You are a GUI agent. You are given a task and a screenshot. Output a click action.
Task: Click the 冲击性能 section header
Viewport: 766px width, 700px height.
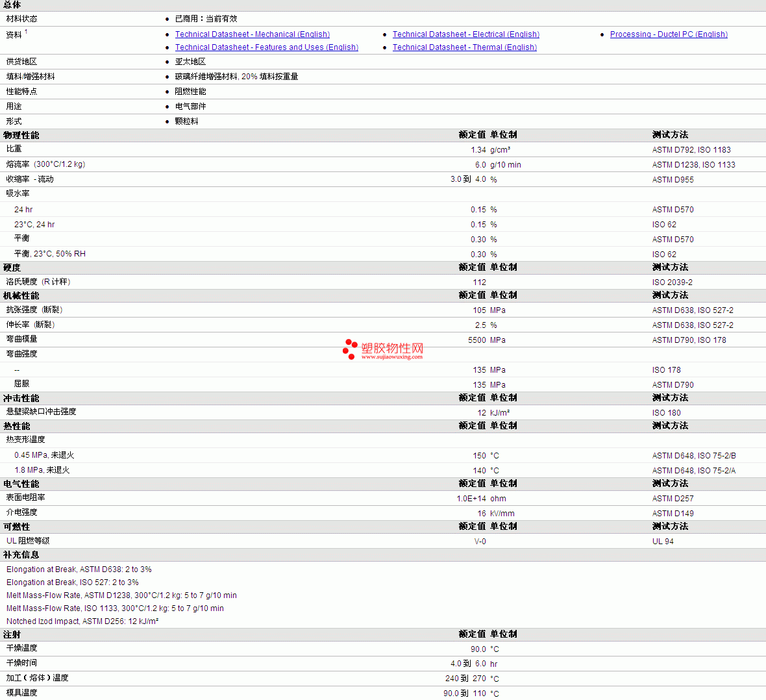21,399
